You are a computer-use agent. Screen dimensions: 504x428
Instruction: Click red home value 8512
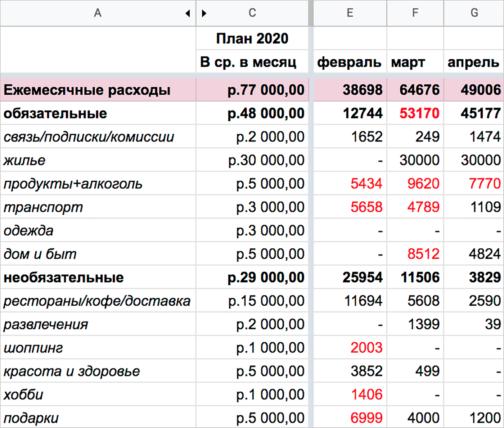(423, 254)
